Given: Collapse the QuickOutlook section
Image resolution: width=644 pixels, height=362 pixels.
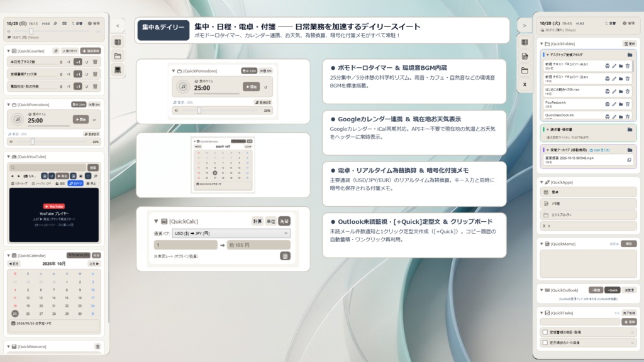Looking at the screenshot, I should [541, 290].
